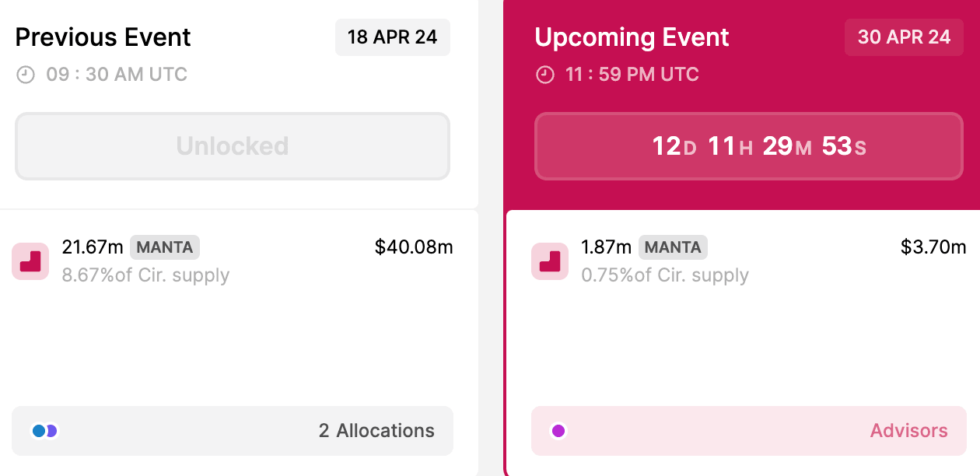Click the clock icon beside 11:59 PM UTC

[545, 75]
